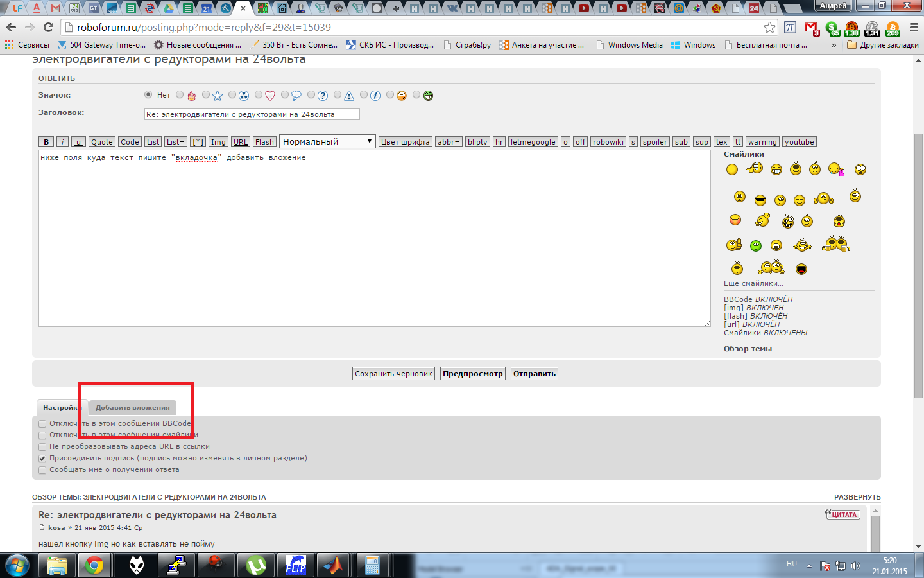Insert a URL BBCode tag

point(241,142)
